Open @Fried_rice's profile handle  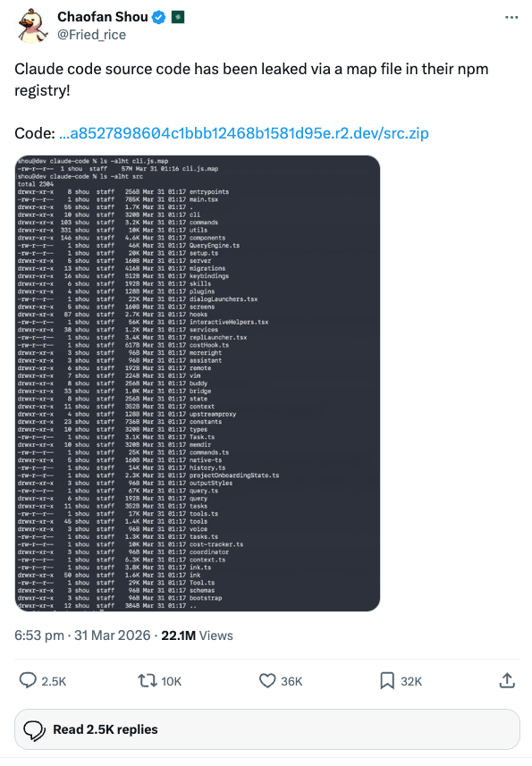(90, 33)
